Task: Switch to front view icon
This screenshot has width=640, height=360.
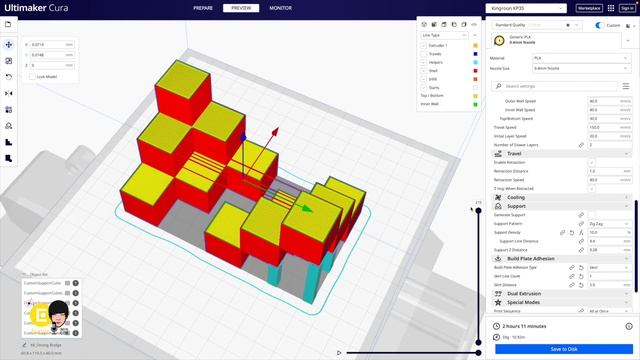Action: (434, 24)
